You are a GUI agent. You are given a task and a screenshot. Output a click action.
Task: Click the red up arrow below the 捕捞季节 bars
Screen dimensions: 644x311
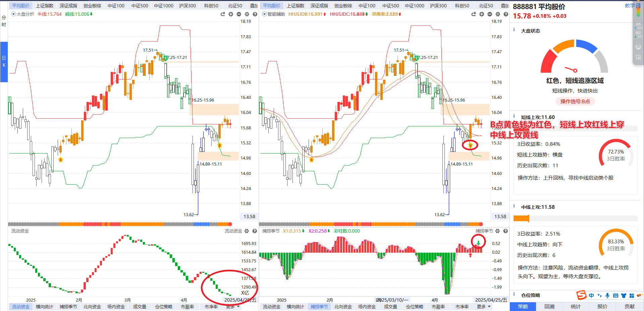470,255
